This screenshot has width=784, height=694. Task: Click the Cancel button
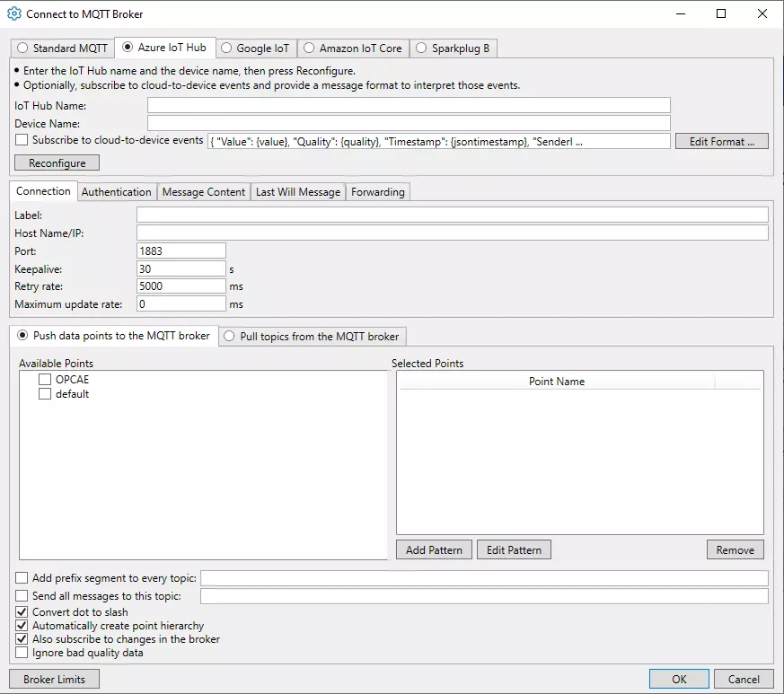tap(744, 679)
